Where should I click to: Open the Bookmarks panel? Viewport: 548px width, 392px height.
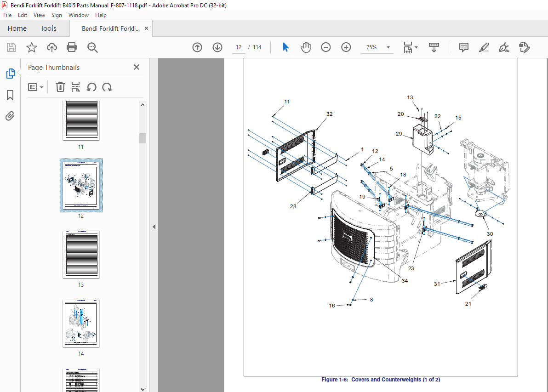click(10, 95)
